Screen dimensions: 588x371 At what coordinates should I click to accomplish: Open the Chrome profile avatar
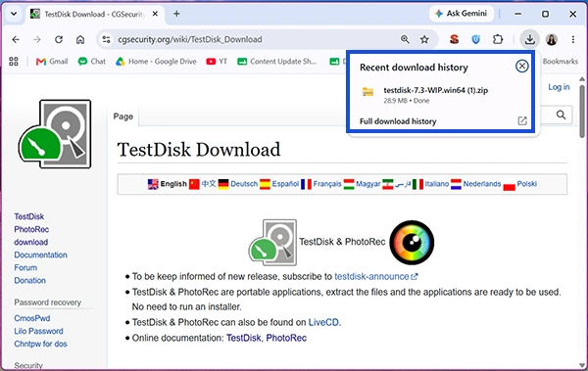551,39
